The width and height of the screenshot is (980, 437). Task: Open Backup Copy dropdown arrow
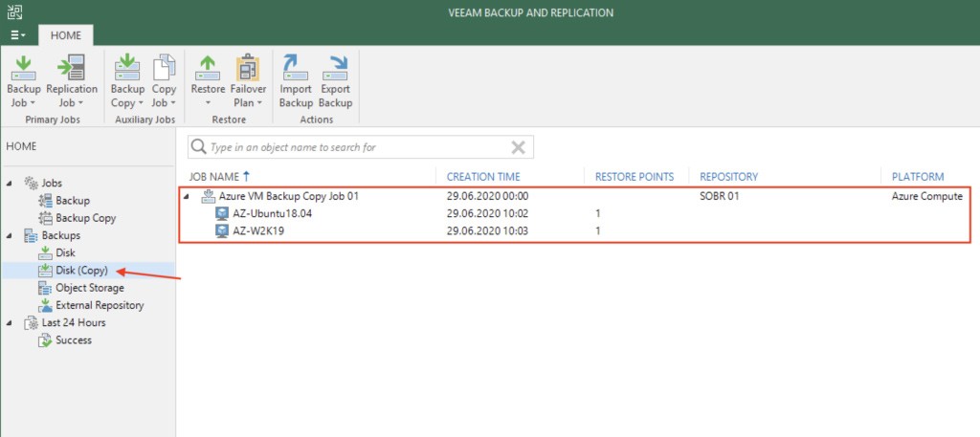pos(142,103)
